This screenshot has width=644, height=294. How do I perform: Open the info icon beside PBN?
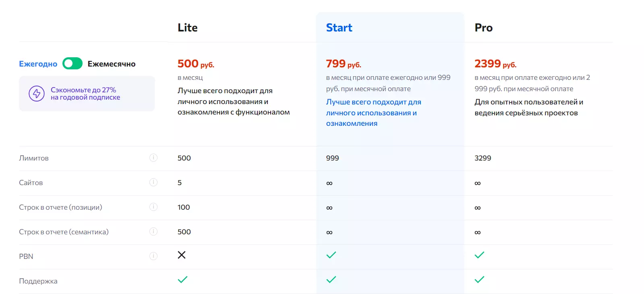pyautogui.click(x=153, y=256)
